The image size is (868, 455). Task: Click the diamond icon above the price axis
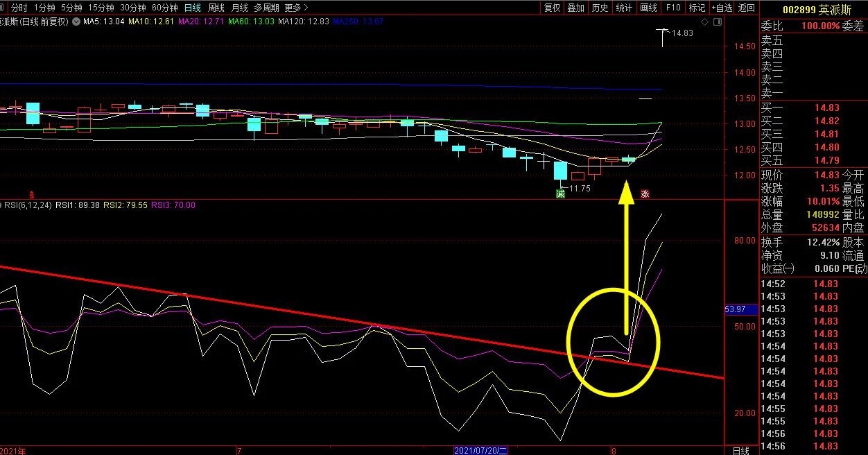pyautogui.click(x=705, y=22)
